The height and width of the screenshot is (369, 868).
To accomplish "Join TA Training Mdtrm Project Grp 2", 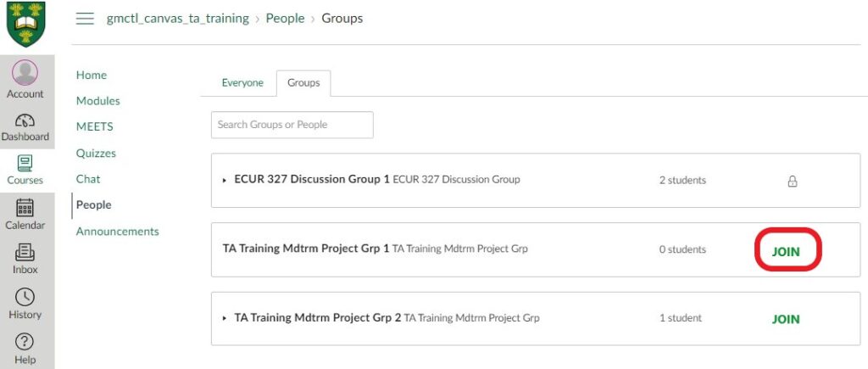I will click(x=786, y=320).
